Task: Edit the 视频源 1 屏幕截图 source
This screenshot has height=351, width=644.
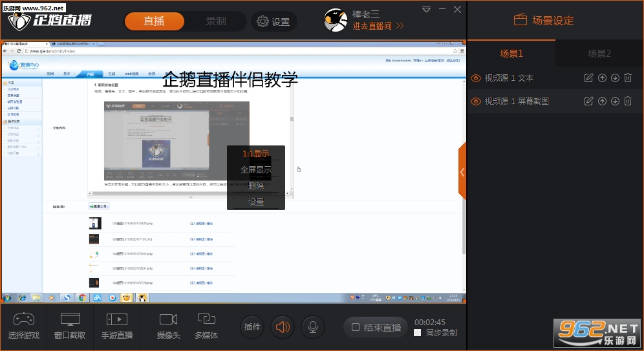Action: [588, 101]
